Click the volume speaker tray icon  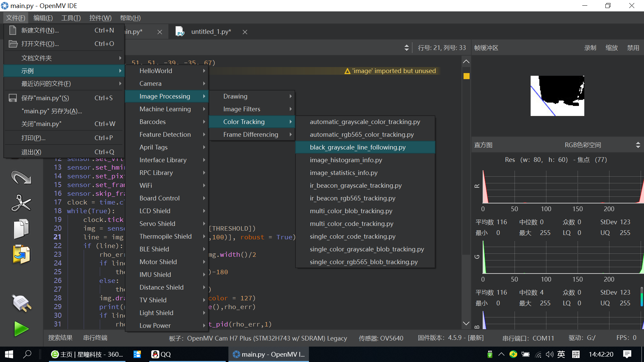pos(549,354)
